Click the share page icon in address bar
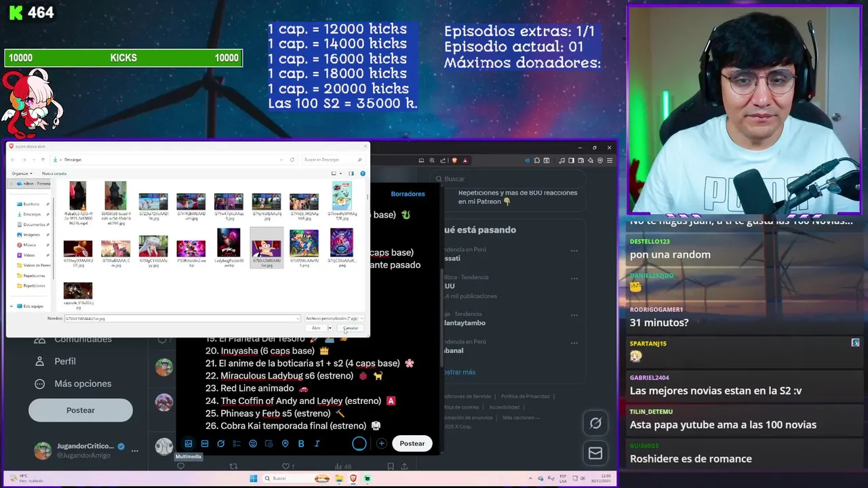 coord(443,161)
